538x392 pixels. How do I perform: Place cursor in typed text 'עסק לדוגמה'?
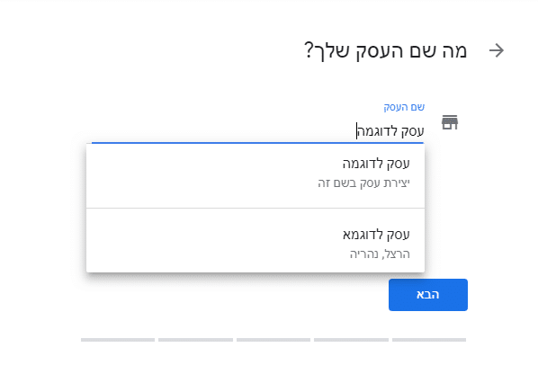(x=390, y=131)
